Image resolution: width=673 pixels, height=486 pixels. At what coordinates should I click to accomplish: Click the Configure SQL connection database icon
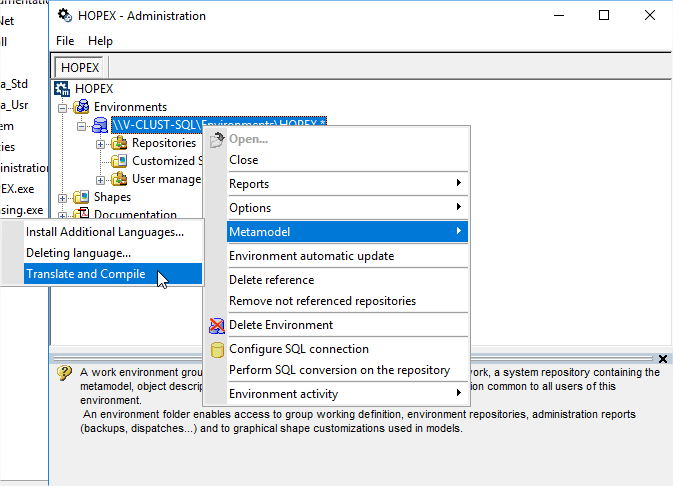216,350
